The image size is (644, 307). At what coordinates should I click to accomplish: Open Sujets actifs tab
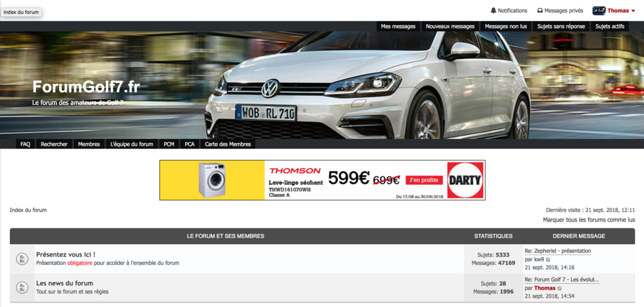pyautogui.click(x=609, y=26)
